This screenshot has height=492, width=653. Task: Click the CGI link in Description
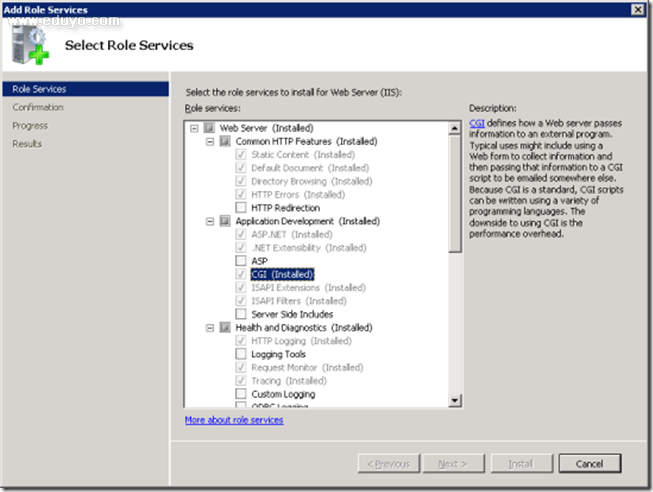pos(476,122)
